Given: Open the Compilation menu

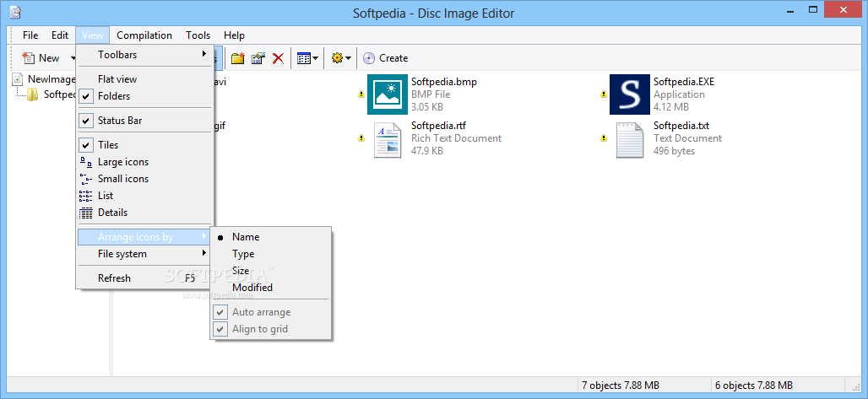Looking at the screenshot, I should (x=144, y=35).
